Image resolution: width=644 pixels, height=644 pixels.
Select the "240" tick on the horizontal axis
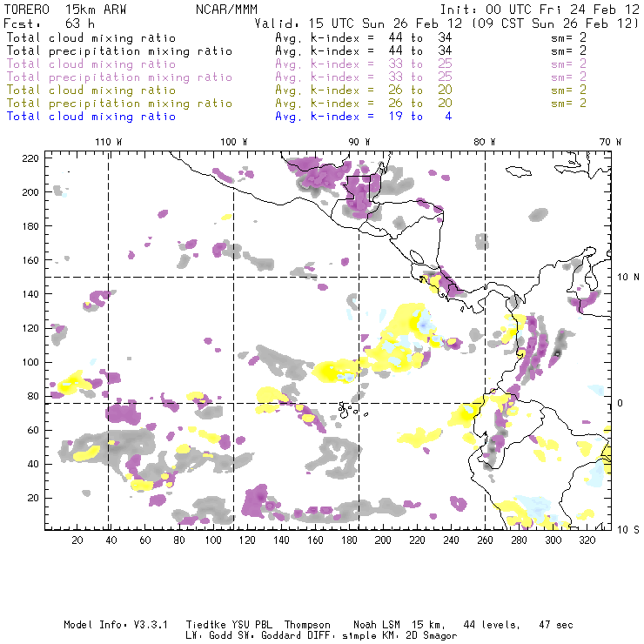click(x=451, y=540)
